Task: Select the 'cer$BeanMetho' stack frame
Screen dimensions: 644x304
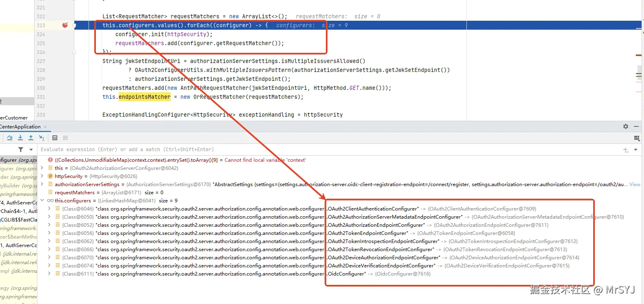Action: [x=19, y=237]
